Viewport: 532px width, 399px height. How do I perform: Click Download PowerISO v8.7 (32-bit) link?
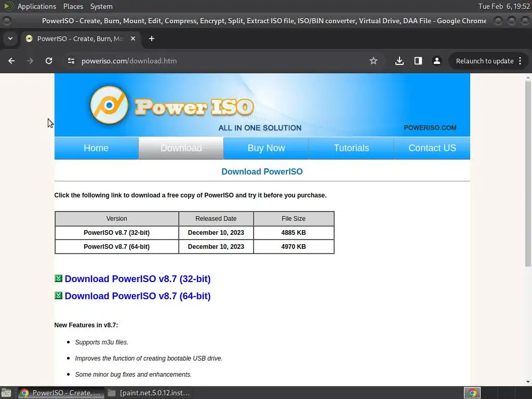[x=137, y=279]
